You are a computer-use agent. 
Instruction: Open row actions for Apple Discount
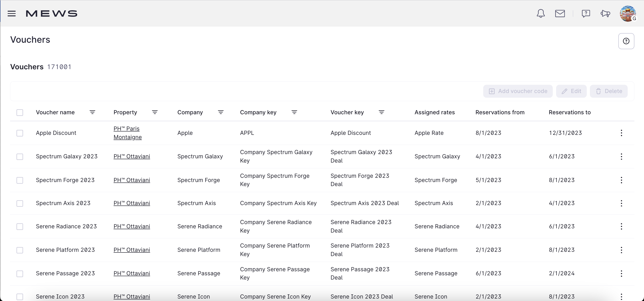pyautogui.click(x=621, y=133)
